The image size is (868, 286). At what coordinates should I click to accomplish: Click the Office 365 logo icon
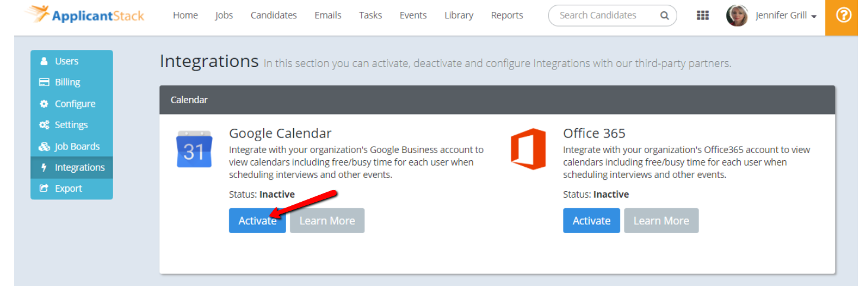click(x=528, y=148)
